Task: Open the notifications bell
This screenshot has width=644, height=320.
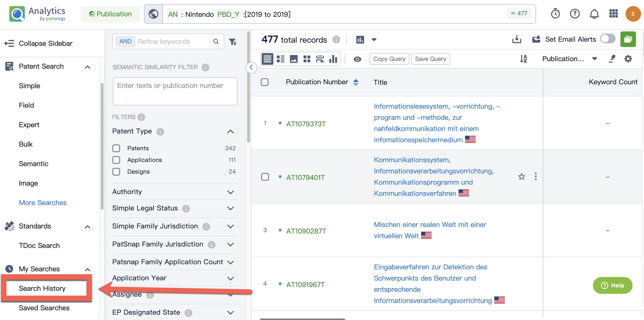Action: pos(594,14)
